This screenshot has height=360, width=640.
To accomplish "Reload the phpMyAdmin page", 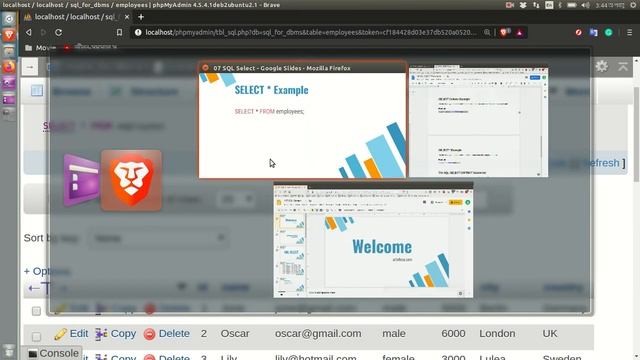I will [58, 32].
